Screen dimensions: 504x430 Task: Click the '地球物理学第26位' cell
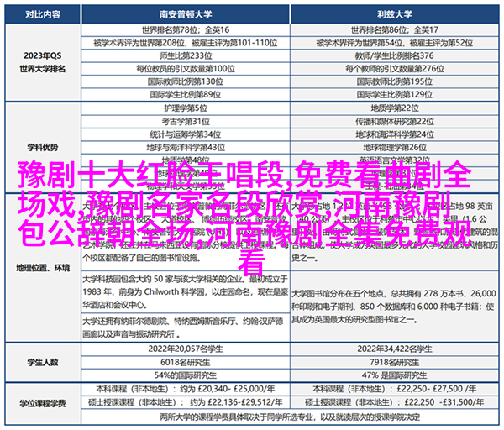(395, 148)
